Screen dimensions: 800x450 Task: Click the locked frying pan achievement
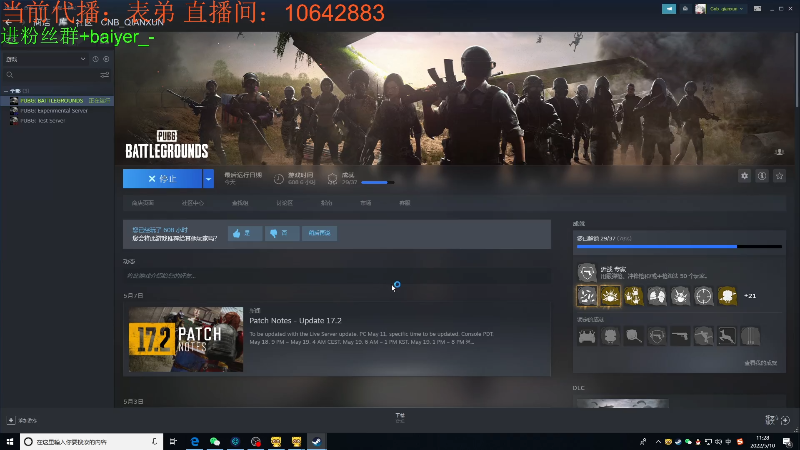634,336
